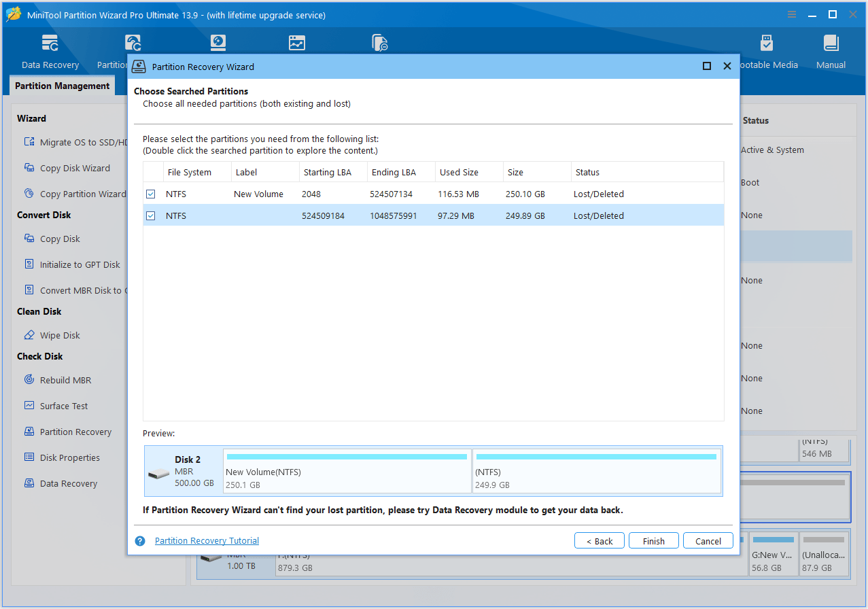Maximize the Partition Recovery Wizard dialog
868x609 pixels.
pyautogui.click(x=707, y=66)
